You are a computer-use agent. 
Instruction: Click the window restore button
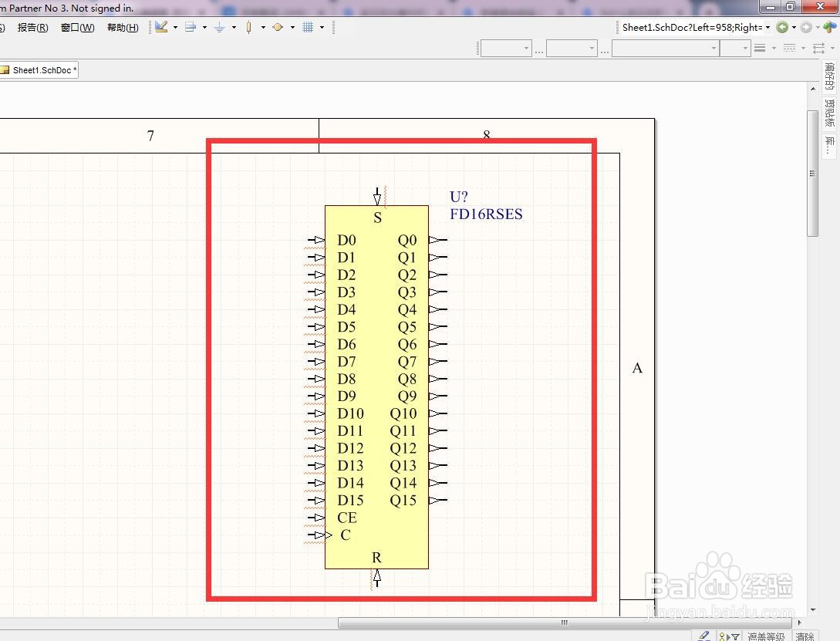pos(791,6)
